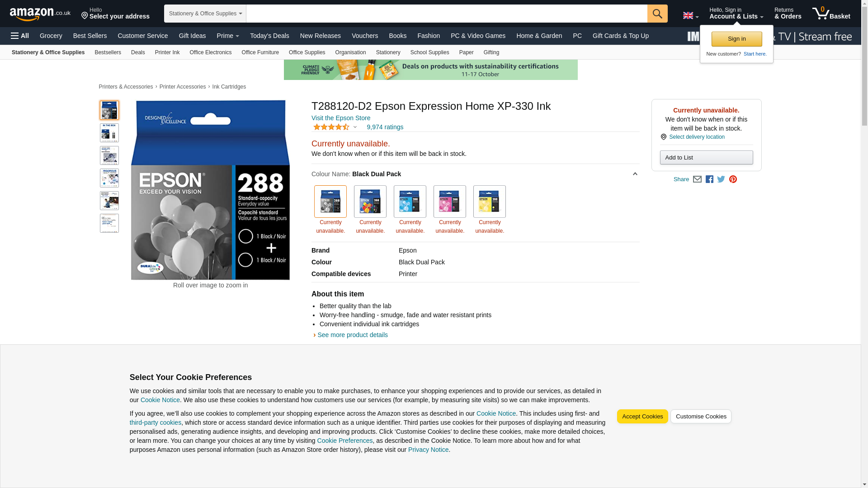Open the star rating breakdown popover
Screen dimensions: 868x488
tap(335, 127)
